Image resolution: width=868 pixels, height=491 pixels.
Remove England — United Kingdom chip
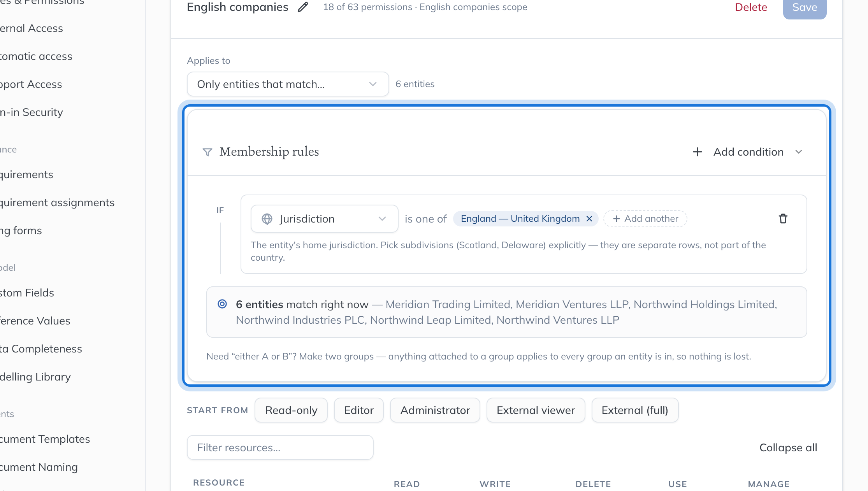(x=589, y=219)
